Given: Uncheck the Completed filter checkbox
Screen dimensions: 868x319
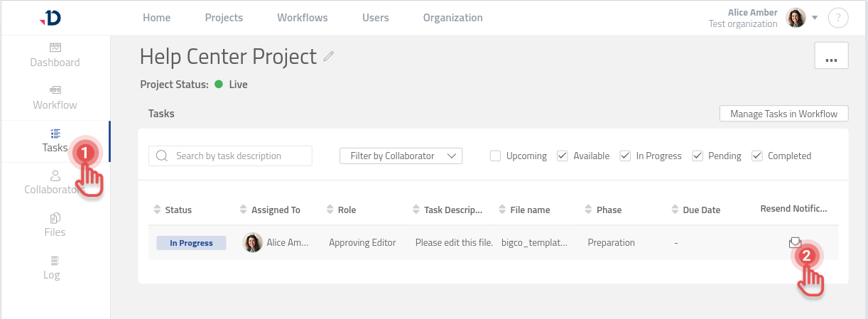Looking at the screenshot, I should tap(757, 156).
